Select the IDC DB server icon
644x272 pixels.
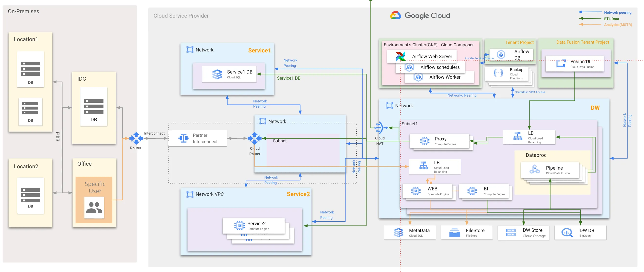click(94, 106)
